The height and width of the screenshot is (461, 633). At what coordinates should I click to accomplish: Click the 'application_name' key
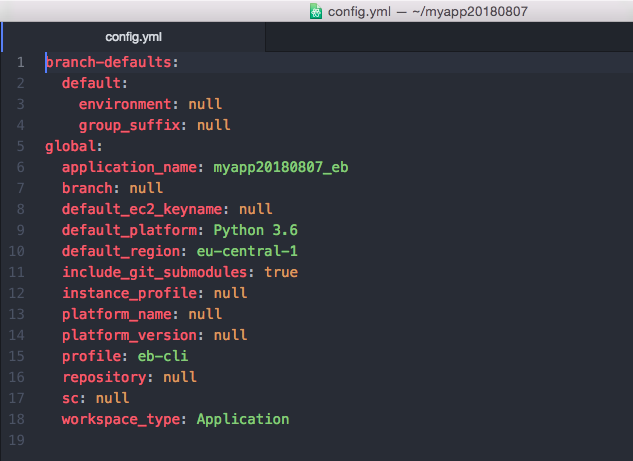coord(130,167)
